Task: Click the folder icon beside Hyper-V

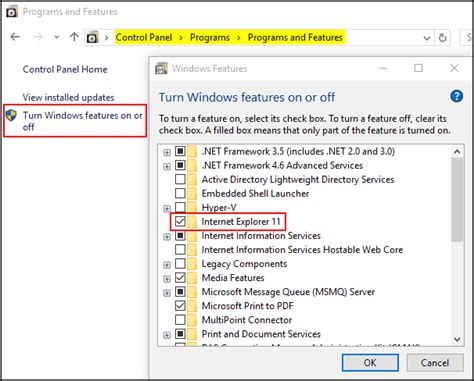Action: click(192, 207)
